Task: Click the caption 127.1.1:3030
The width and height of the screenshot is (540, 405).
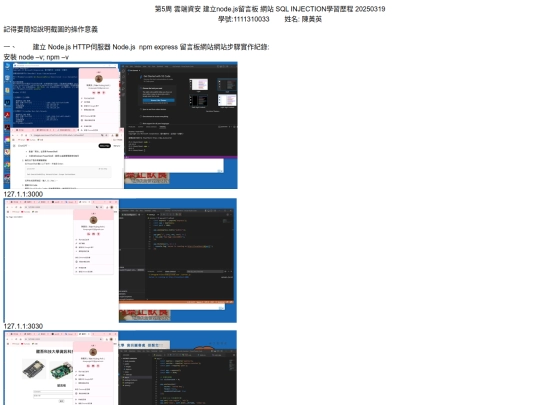Action: tap(23, 326)
